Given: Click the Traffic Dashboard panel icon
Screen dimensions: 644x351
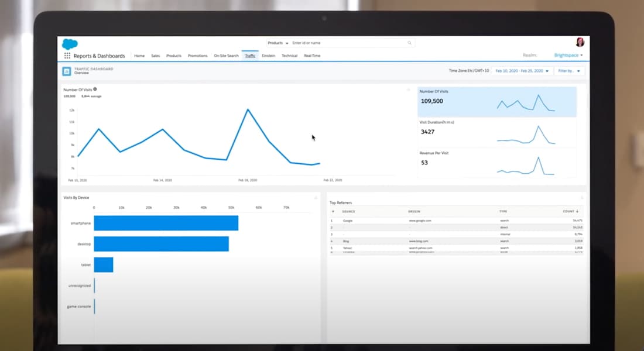Looking at the screenshot, I should (x=68, y=71).
